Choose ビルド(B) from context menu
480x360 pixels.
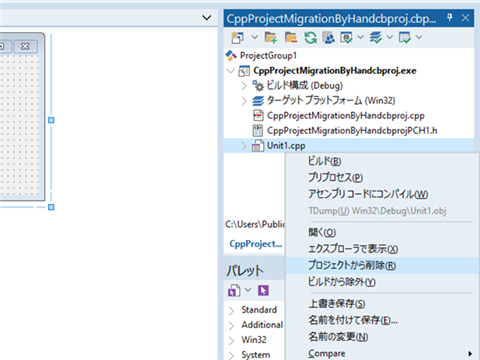[x=382, y=161]
